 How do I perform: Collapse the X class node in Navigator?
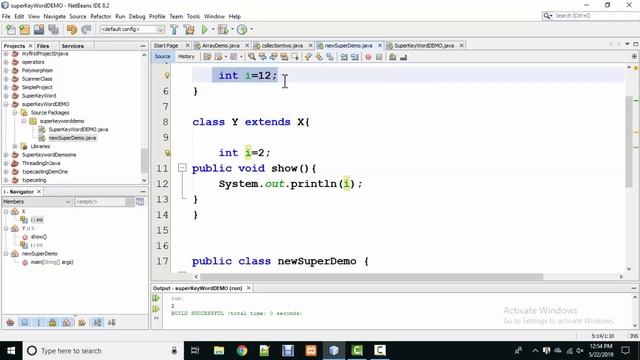tap(6, 211)
